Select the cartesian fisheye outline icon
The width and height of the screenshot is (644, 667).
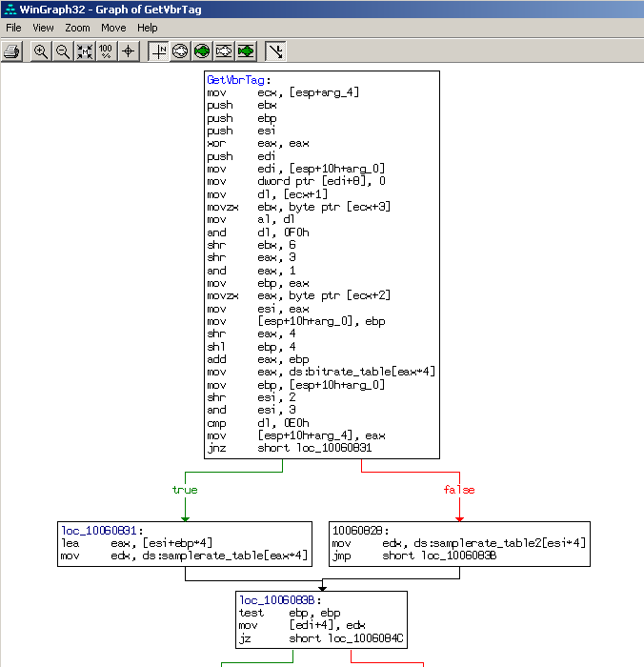[x=224, y=51]
